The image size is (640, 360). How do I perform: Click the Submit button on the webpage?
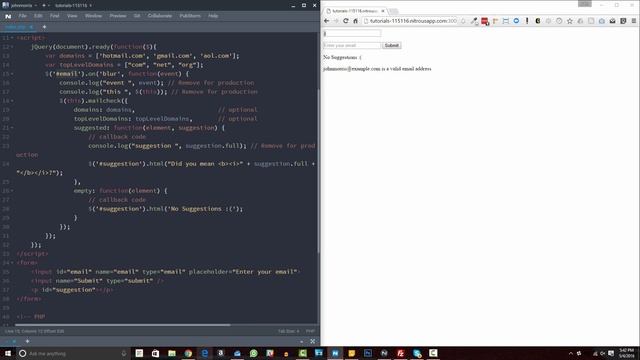tap(392, 45)
